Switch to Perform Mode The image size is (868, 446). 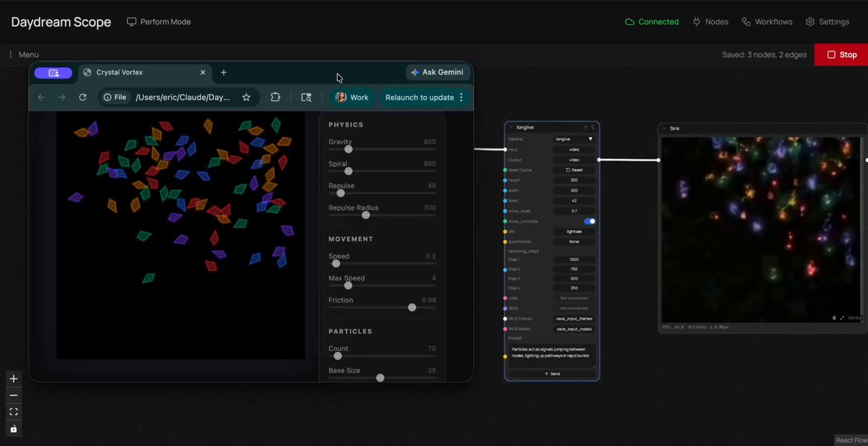tap(158, 22)
